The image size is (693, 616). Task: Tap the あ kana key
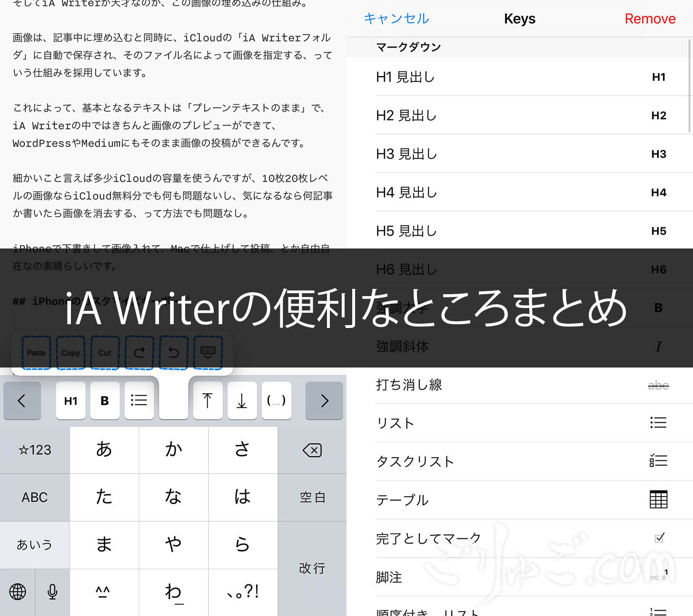(104, 450)
